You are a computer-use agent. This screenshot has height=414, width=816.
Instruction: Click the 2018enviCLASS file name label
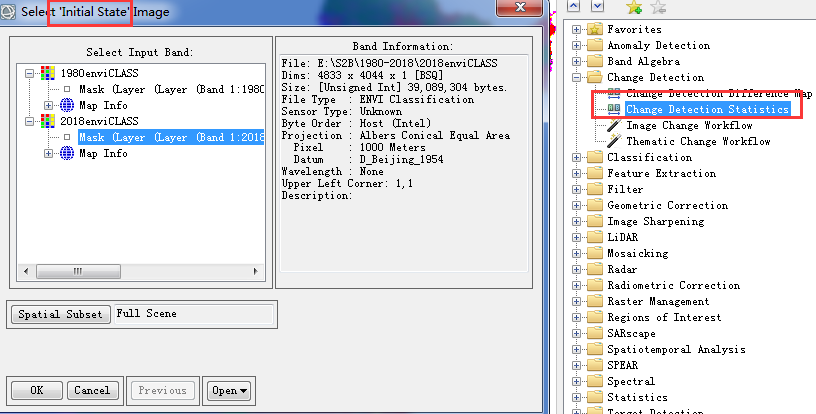(99, 121)
